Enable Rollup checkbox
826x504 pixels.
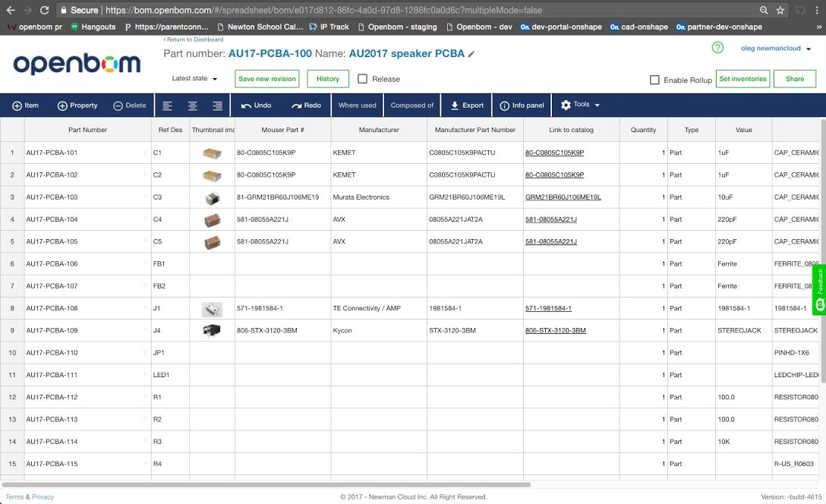click(654, 80)
